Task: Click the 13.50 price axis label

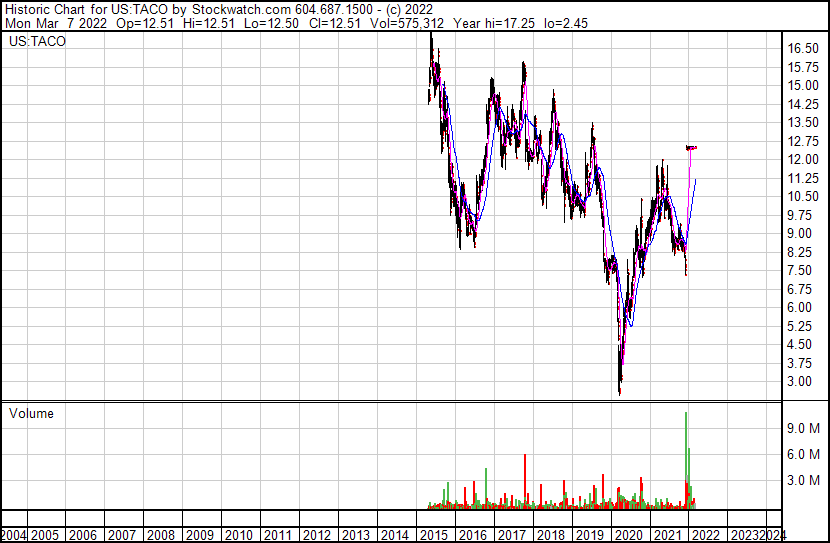Action: 803,123
